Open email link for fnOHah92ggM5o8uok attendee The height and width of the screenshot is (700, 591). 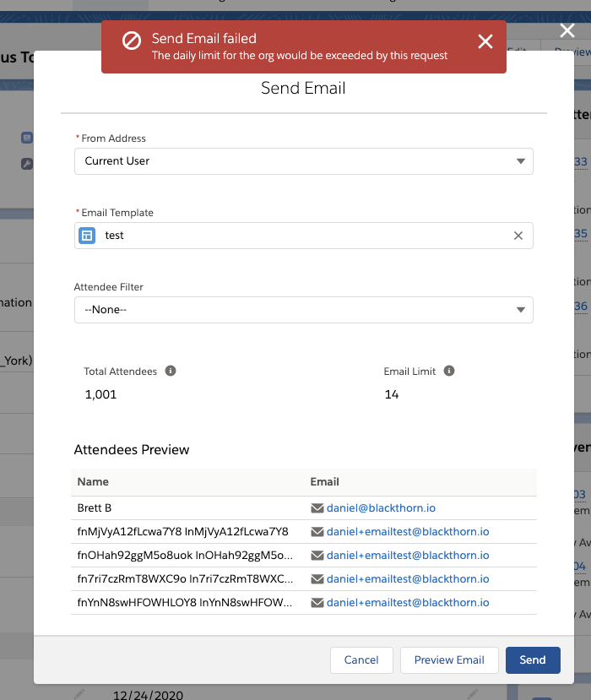tap(408, 556)
